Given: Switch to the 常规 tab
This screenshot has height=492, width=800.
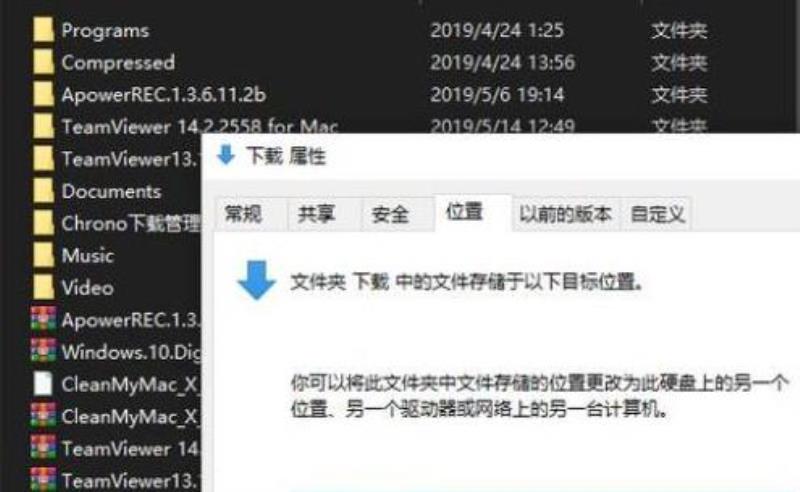Looking at the screenshot, I should pyautogui.click(x=243, y=214).
